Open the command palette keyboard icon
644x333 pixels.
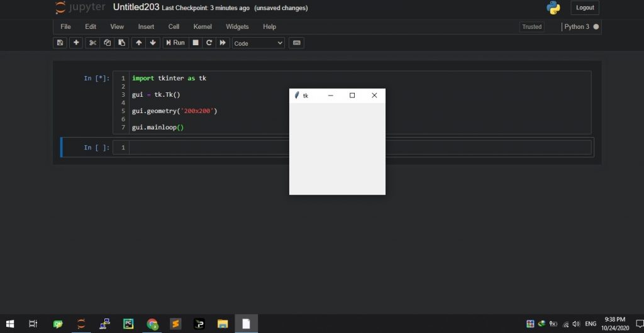pos(297,43)
